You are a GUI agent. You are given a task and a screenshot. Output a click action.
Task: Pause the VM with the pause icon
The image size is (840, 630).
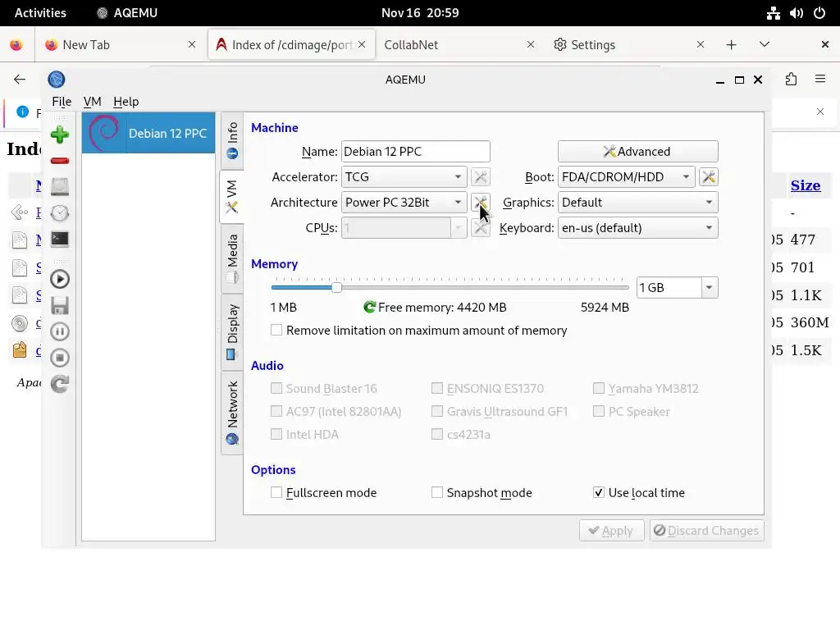pos(59,331)
